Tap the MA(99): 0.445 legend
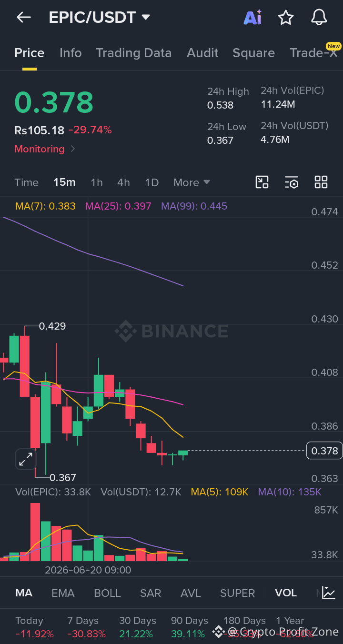 click(194, 206)
